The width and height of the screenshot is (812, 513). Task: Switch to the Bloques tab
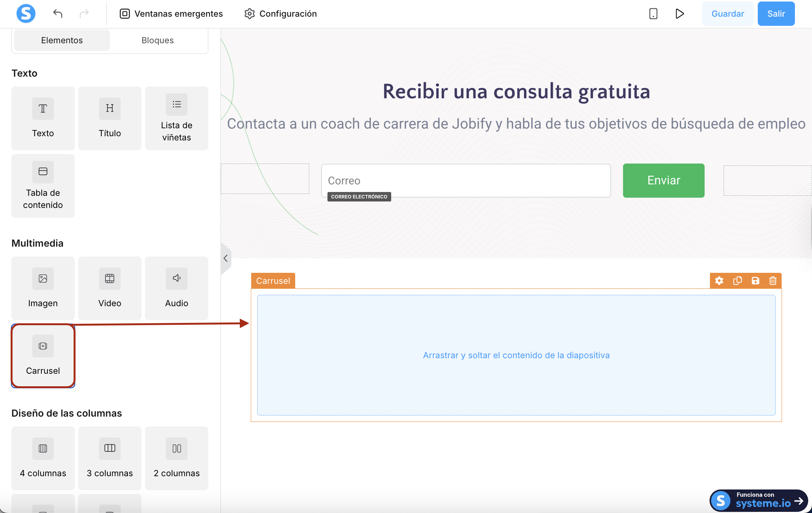point(157,40)
